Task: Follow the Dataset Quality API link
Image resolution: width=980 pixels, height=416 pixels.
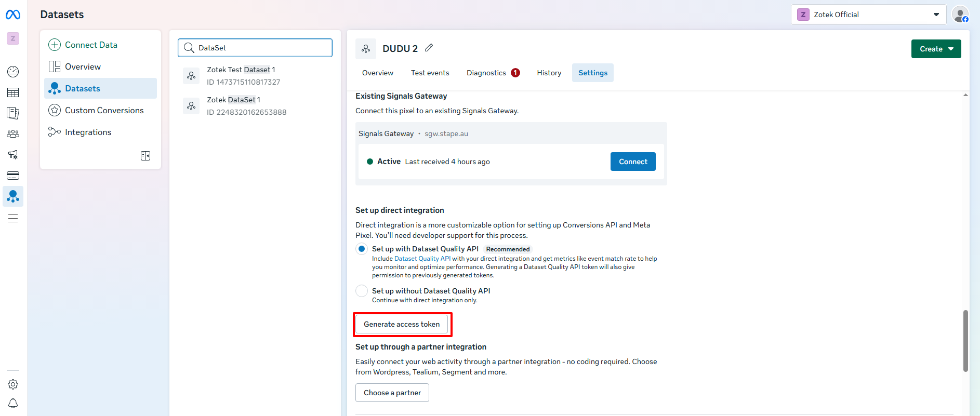Action: [422, 259]
